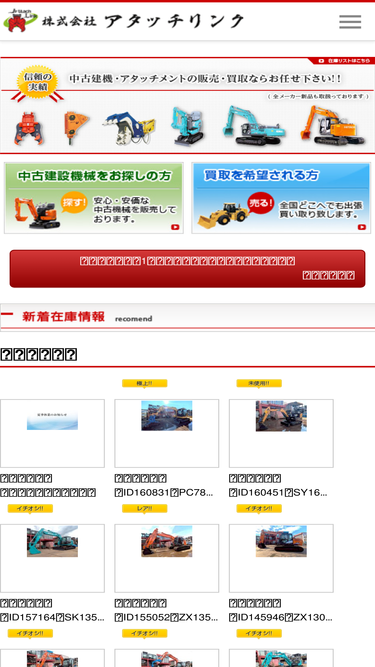Click the red arrow icon on green banner

point(175,227)
